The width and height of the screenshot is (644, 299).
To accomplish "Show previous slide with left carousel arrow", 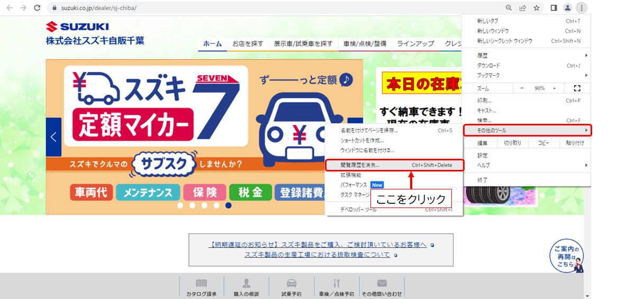I will 53,137.
